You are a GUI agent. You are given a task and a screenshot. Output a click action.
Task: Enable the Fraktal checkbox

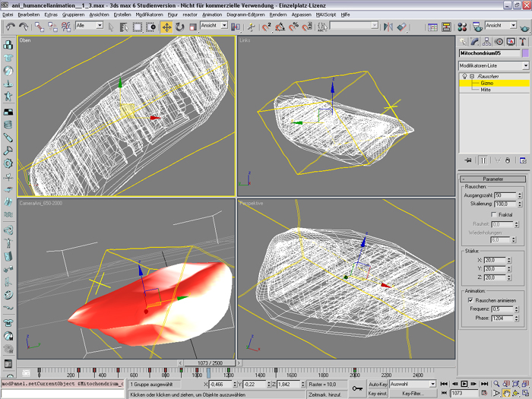495,215
